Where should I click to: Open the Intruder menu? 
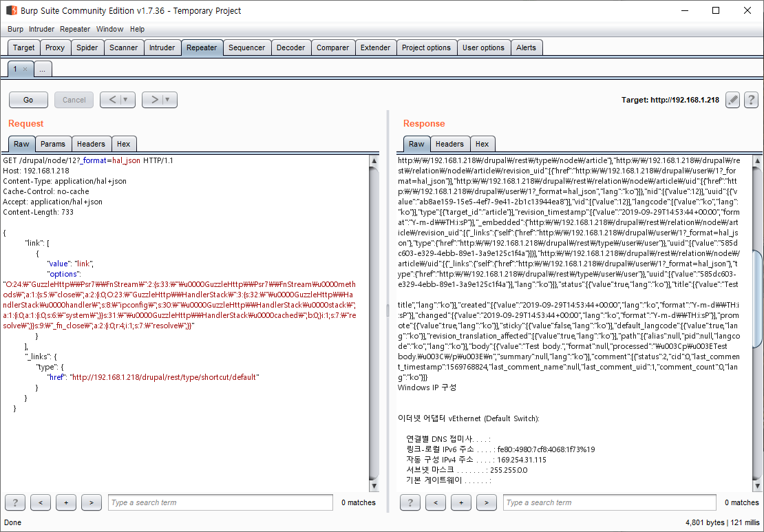pos(41,29)
